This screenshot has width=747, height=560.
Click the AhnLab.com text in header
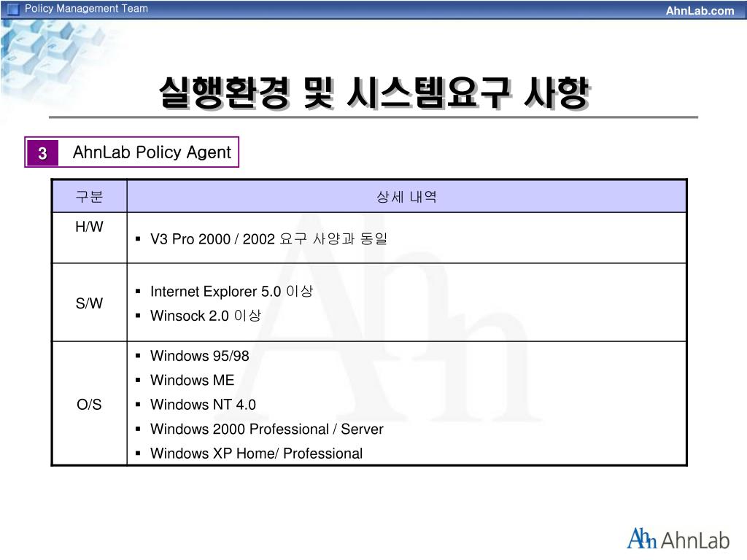click(x=700, y=10)
